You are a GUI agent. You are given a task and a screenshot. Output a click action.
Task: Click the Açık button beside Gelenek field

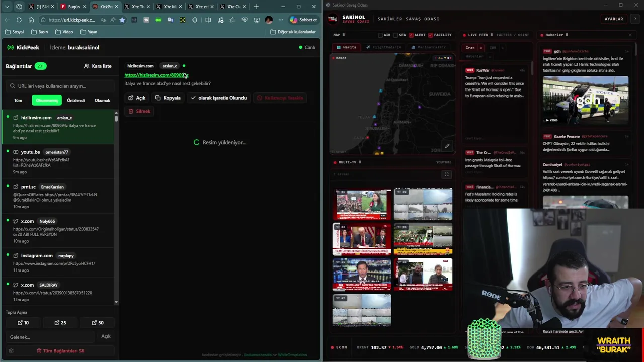pos(106,336)
